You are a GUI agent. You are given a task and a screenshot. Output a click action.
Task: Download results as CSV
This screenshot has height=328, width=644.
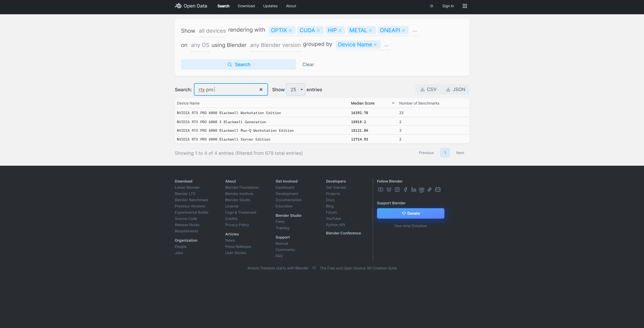coord(428,89)
